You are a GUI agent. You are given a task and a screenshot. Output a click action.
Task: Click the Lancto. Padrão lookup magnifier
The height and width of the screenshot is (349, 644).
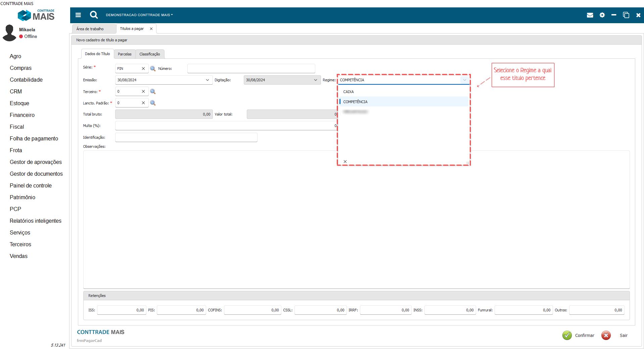(153, 103)
